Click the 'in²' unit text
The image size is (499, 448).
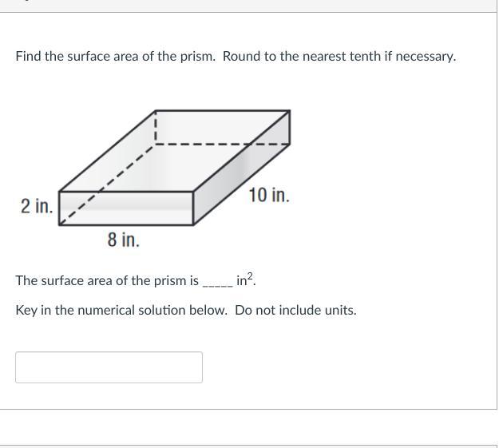click(x=246, y=280)
